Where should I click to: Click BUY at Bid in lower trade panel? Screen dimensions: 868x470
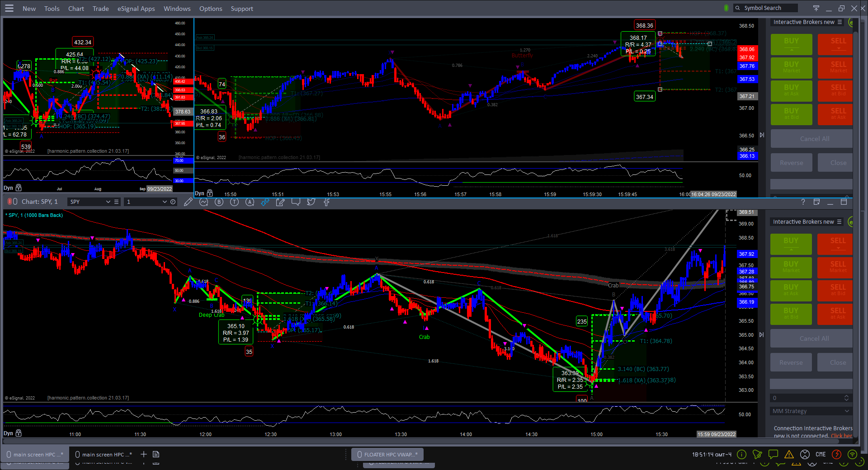click(791, 313)
